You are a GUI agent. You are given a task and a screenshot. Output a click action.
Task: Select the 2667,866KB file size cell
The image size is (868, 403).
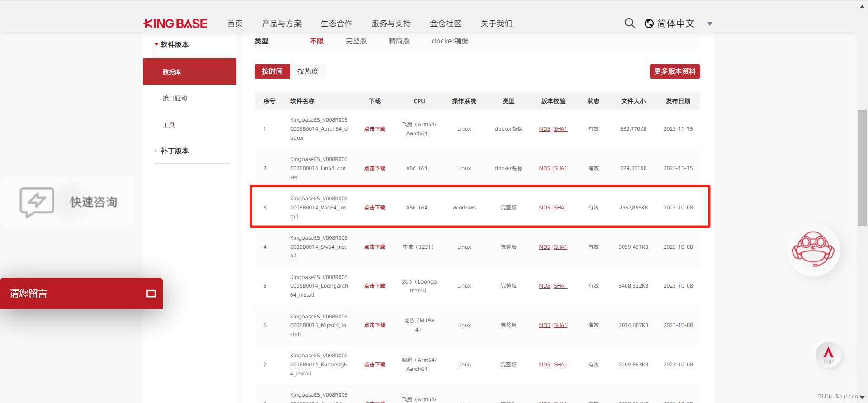click(x=633, y=208)
